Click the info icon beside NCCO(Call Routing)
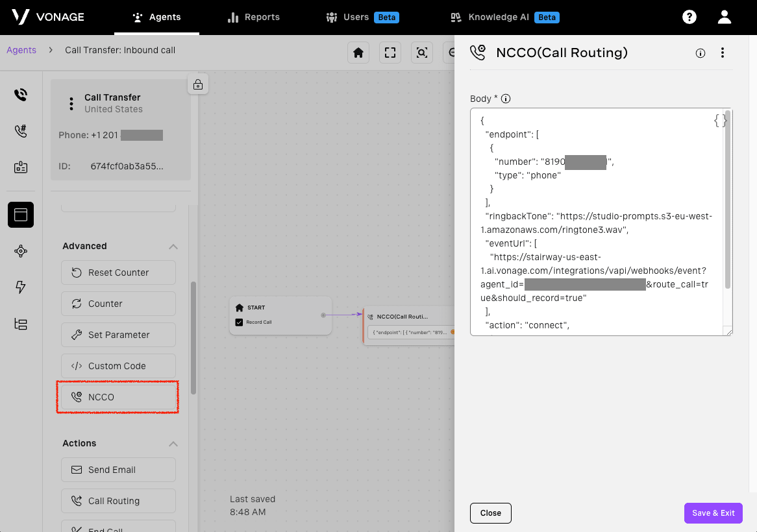757x532 pixels. pos(700,53)
